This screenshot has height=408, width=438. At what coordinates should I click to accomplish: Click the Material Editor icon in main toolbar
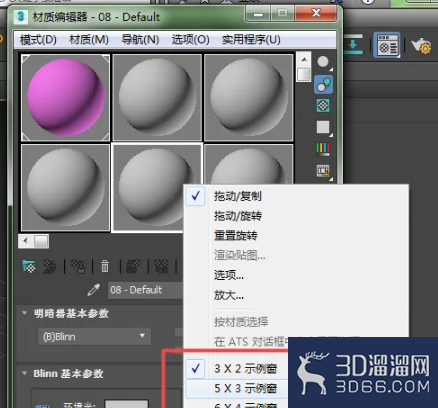[386, 45]
